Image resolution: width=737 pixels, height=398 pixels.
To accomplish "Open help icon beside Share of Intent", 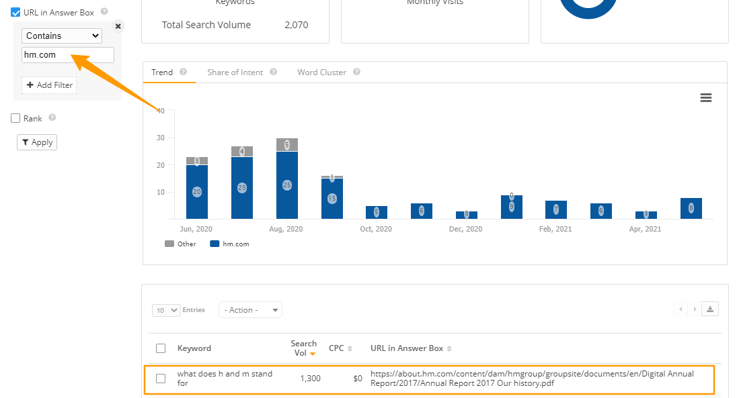I will (273, 72).
